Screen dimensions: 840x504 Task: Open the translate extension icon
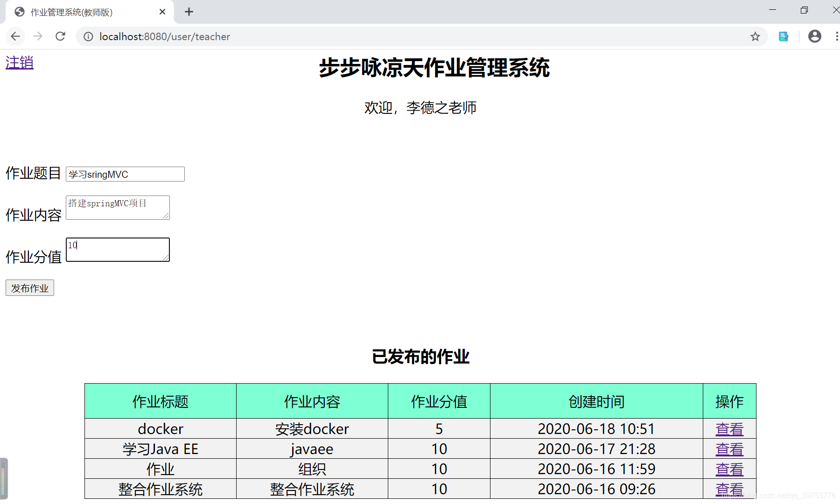click(784, 36)
